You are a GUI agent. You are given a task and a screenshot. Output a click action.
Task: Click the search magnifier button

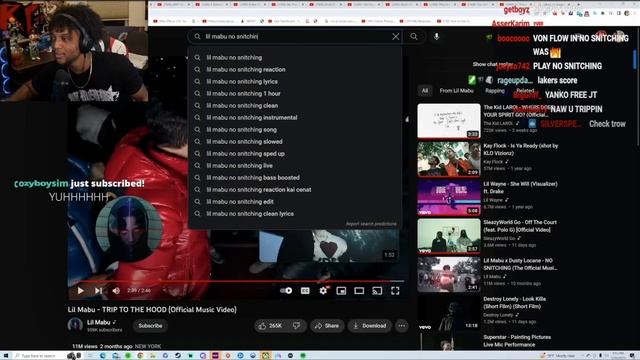(x=414, y=37)
